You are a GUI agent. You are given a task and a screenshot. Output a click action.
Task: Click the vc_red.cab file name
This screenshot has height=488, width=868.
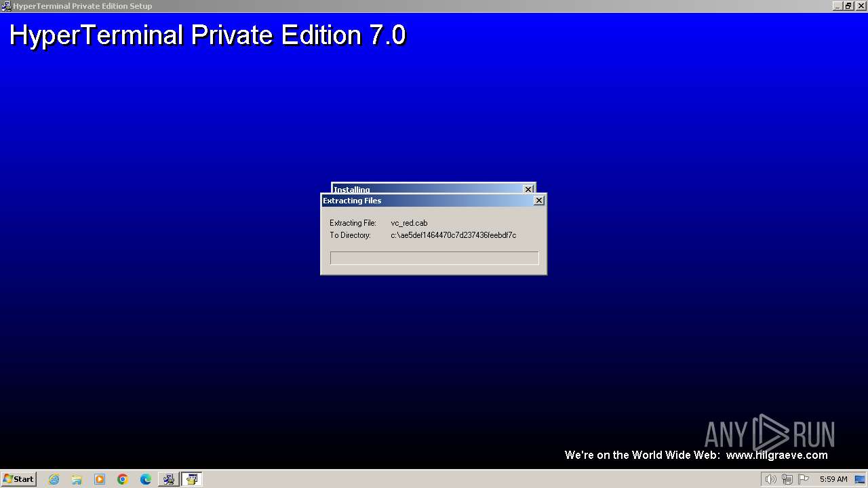(x=409, y=223)
